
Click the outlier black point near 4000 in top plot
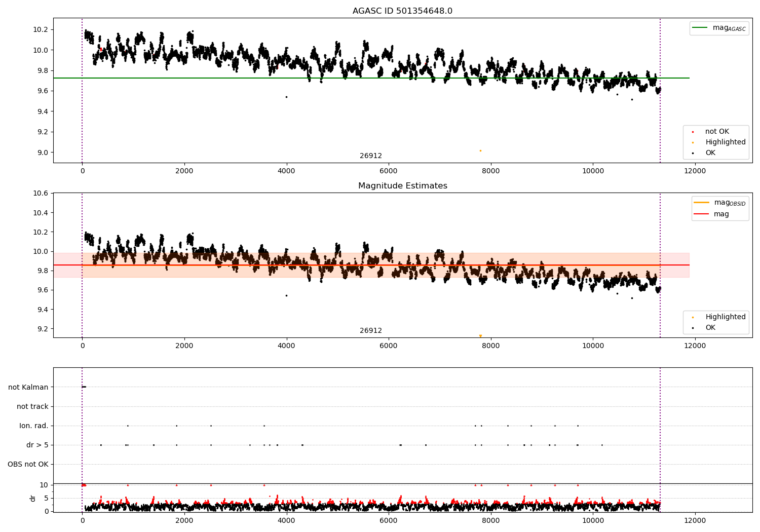coord(286,97)
